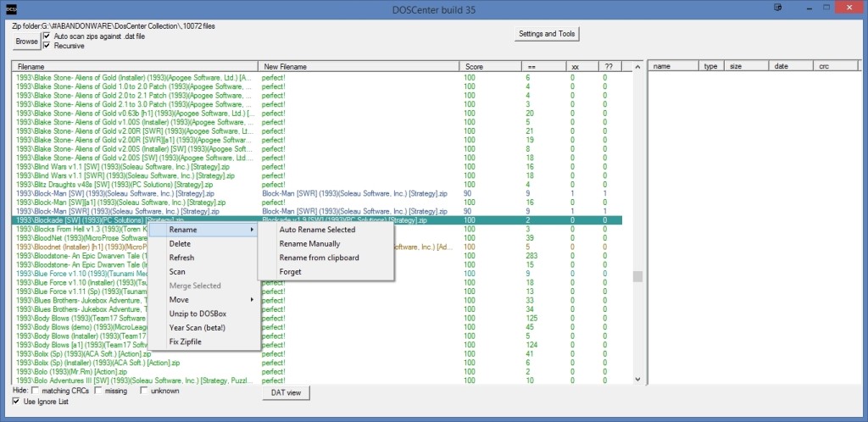This screenshot has height=422, width=868.
Task: Click the scrollbar down arrow of file list
Action: coord(637,380)
